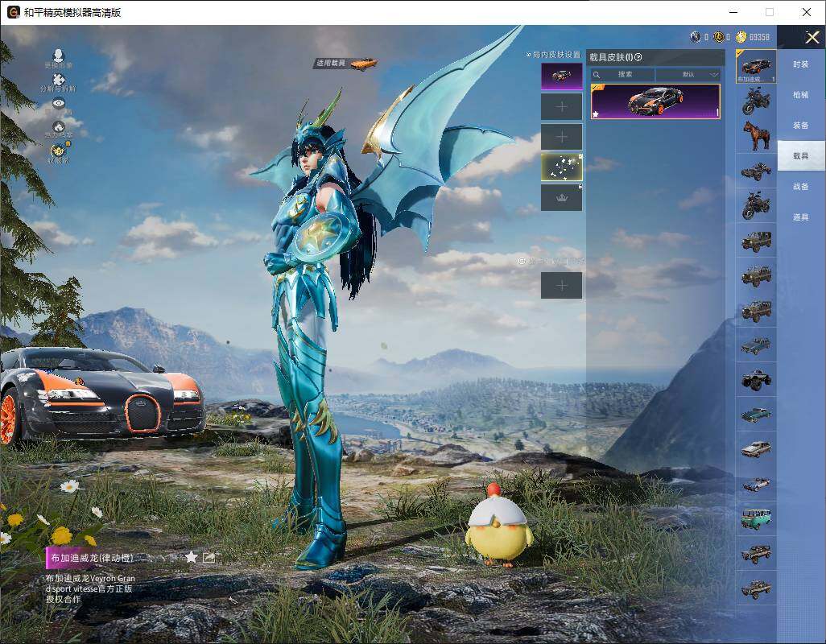Close the warehouse with the X button
Viewport: 826px width, 644px height.
(x=812, y=38)
